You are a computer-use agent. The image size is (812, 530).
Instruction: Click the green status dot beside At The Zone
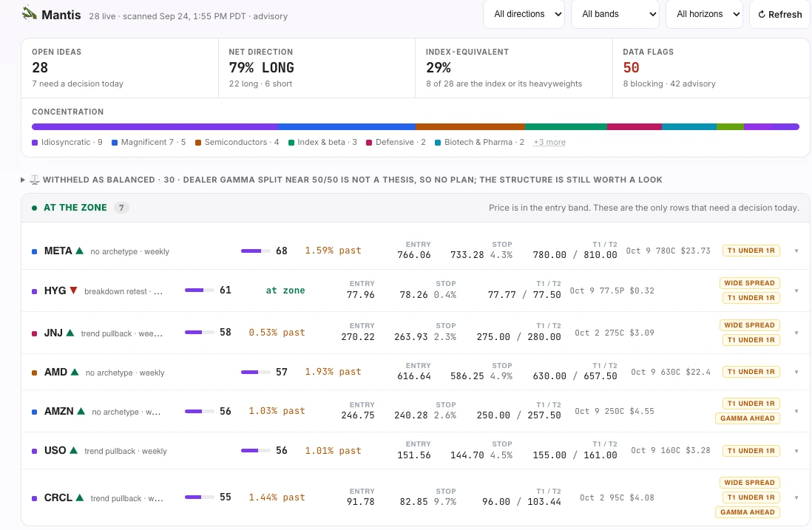pos(34,208)
